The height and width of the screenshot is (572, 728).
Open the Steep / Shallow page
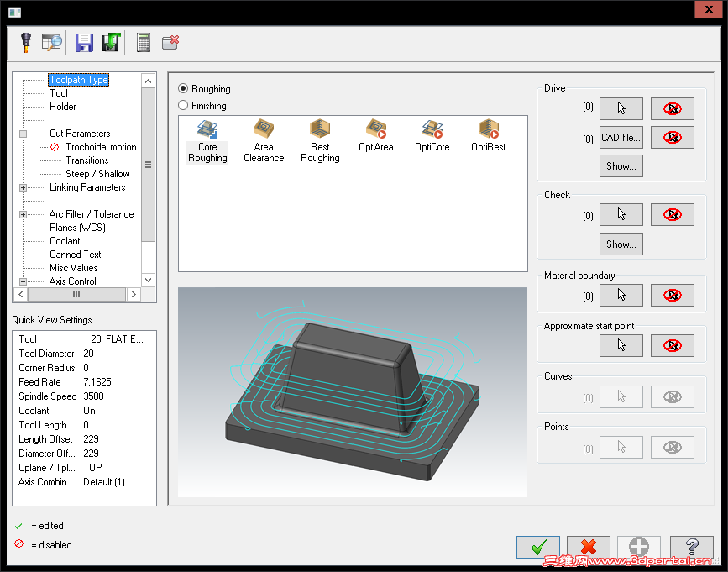click(97, 174)
